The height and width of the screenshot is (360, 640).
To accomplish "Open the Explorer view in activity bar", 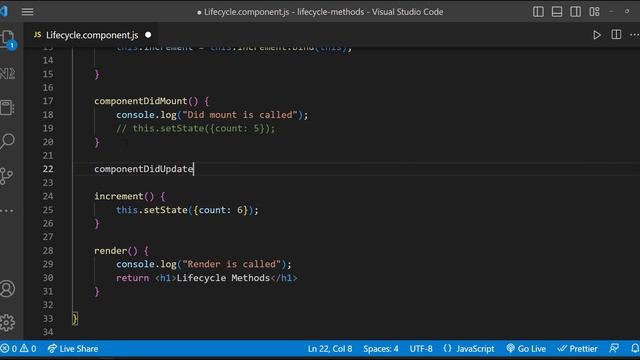I will (x=8, y=40).
